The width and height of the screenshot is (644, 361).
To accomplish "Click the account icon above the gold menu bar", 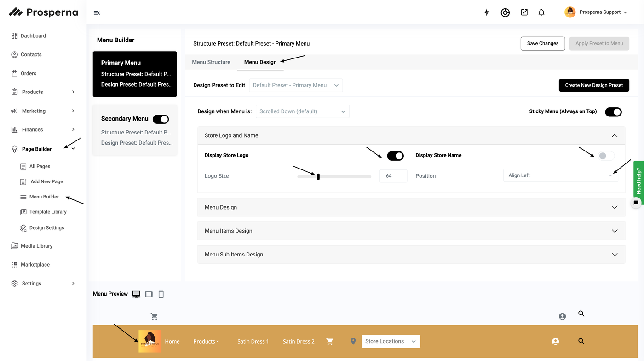I will (562, 316).
